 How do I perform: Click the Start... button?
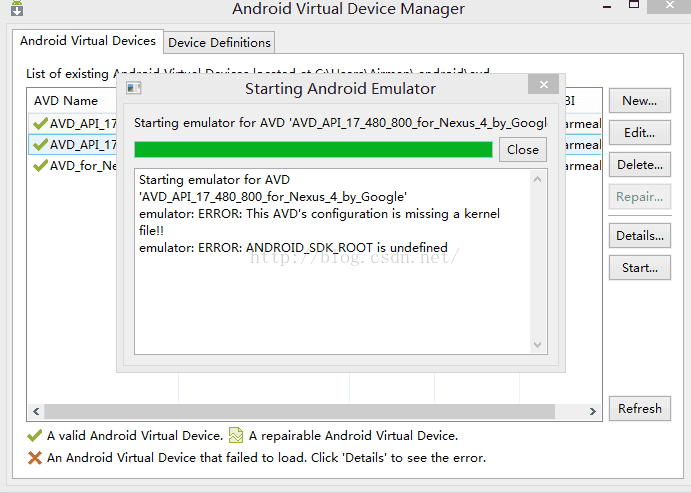(x=639, y=268)
